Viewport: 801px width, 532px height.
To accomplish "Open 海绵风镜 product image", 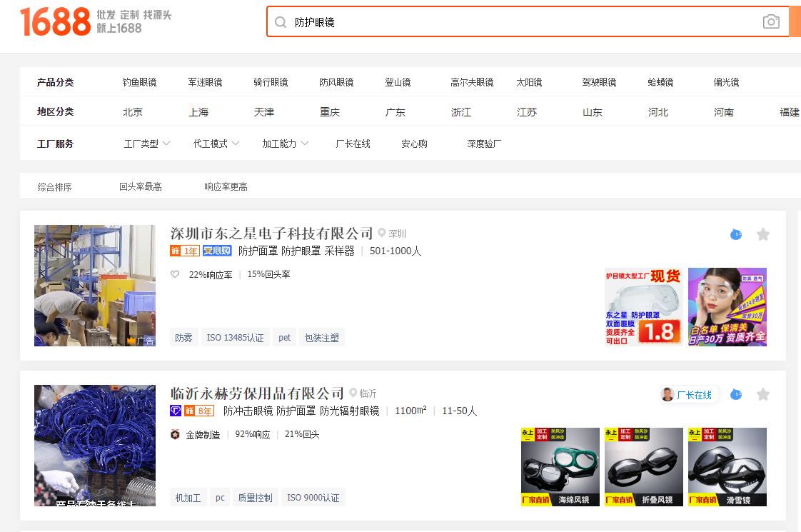I will click(560, 467).
